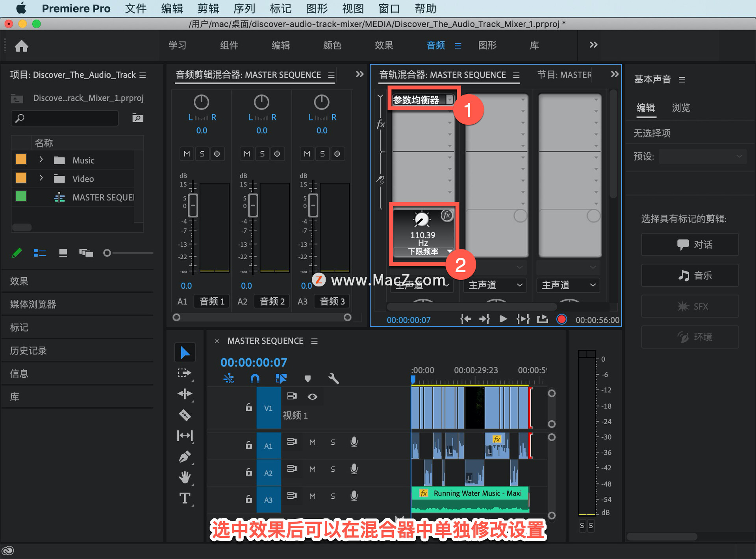The height and width of the screenshot is (559, 756).
Task: Toggle snap magnet in the timeline
Action: click(255, 379)
